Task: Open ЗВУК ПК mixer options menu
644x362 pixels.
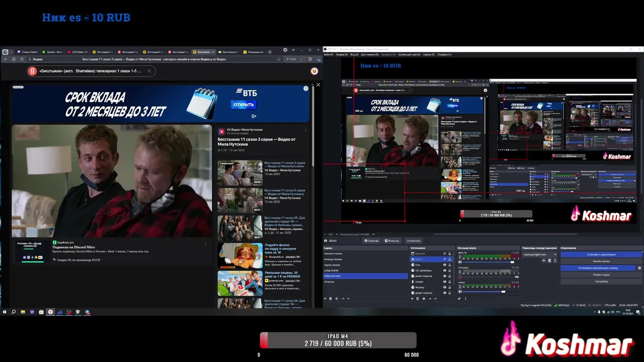Action: click(x=460, y=257)
